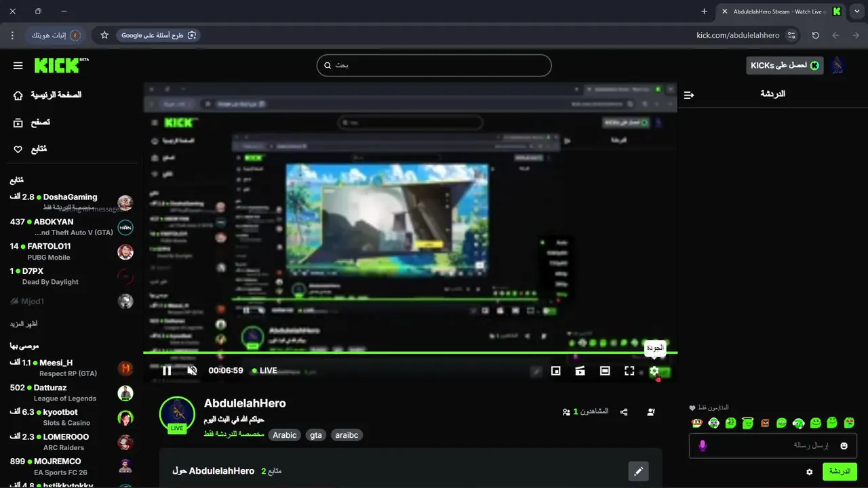Enter fullscreen mode
The width and height of the screenshot is (868, 488).
[x=629, y=371]
